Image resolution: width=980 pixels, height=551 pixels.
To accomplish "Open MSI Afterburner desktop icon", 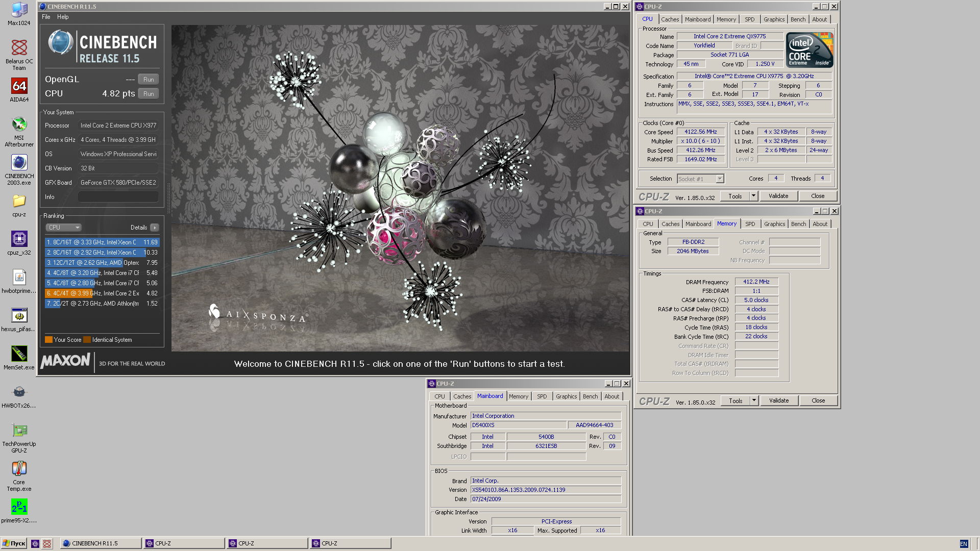I will (19, 132).
